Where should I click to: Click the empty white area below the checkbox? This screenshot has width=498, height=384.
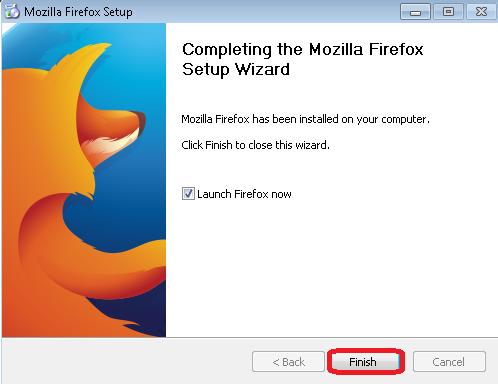[x=330, y=267]
